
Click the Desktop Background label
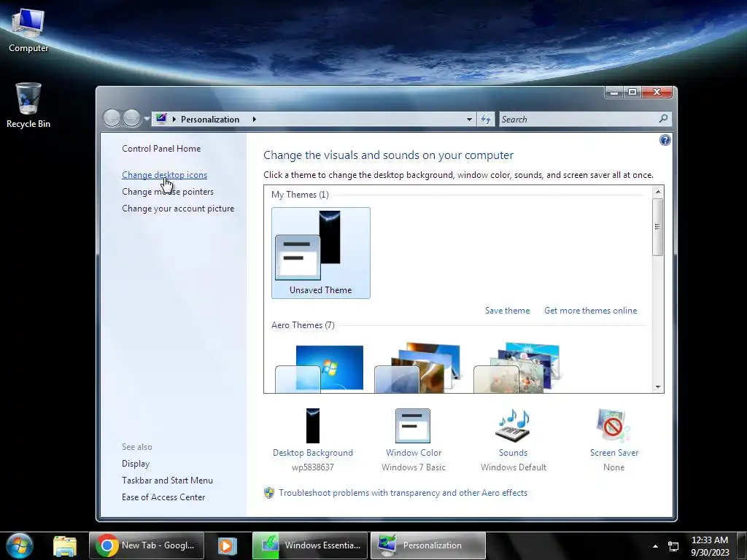312,453
